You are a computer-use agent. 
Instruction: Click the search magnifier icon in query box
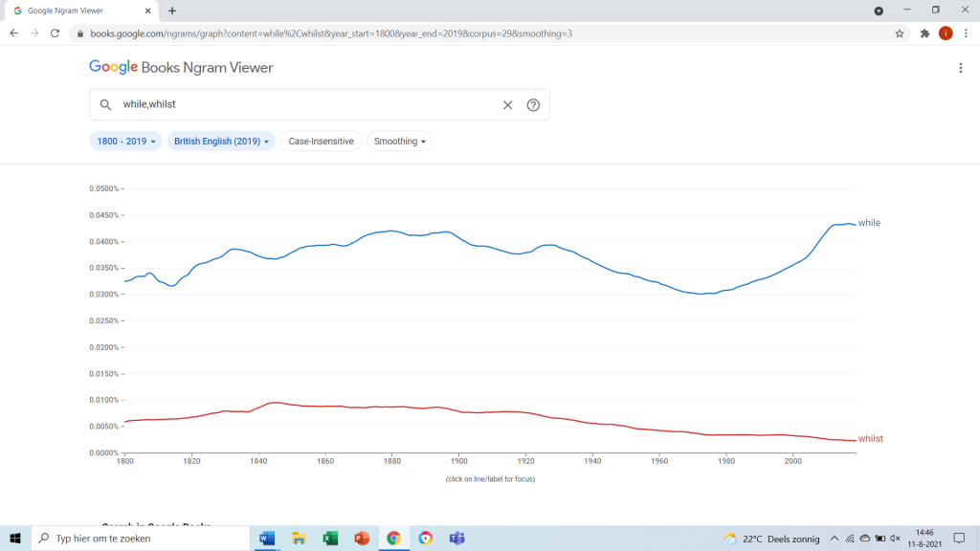coord(106,105)
